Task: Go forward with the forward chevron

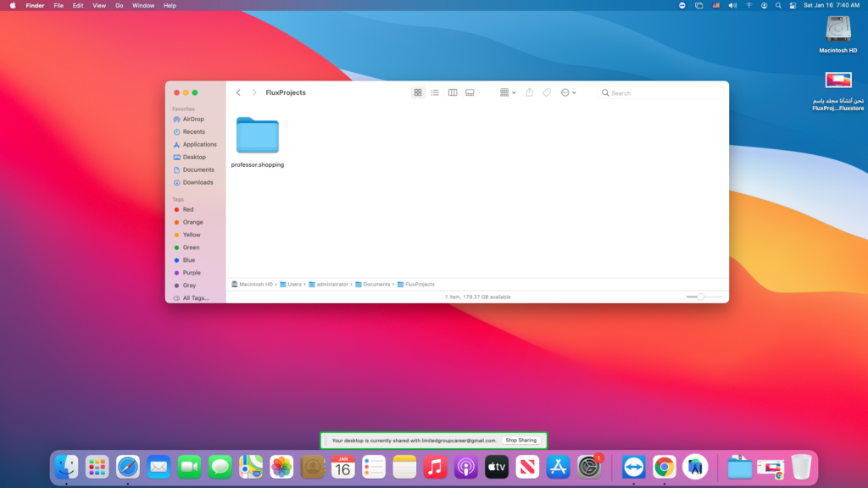Action: point(254,93)
